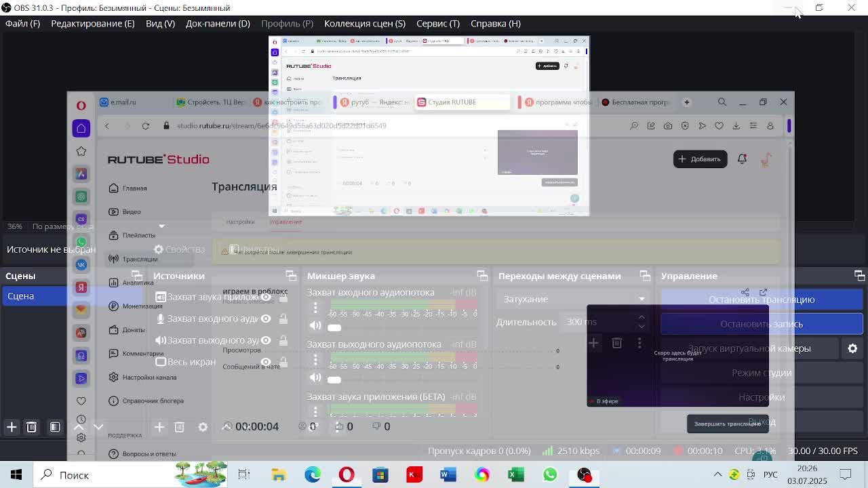Screen dimensions: 868x488
Task: Open 'Настройки канала' in RUTUBE sidebar
Action: tap(149, 378)
